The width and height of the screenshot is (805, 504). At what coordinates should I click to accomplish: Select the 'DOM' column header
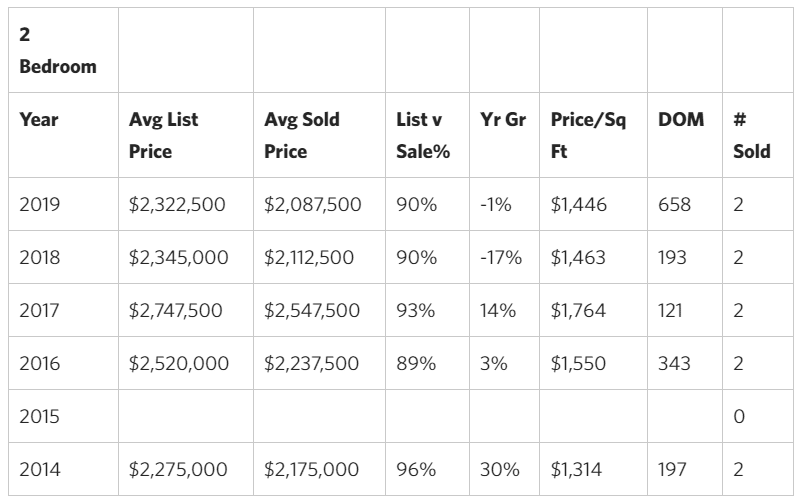click(x=680, y=120)
